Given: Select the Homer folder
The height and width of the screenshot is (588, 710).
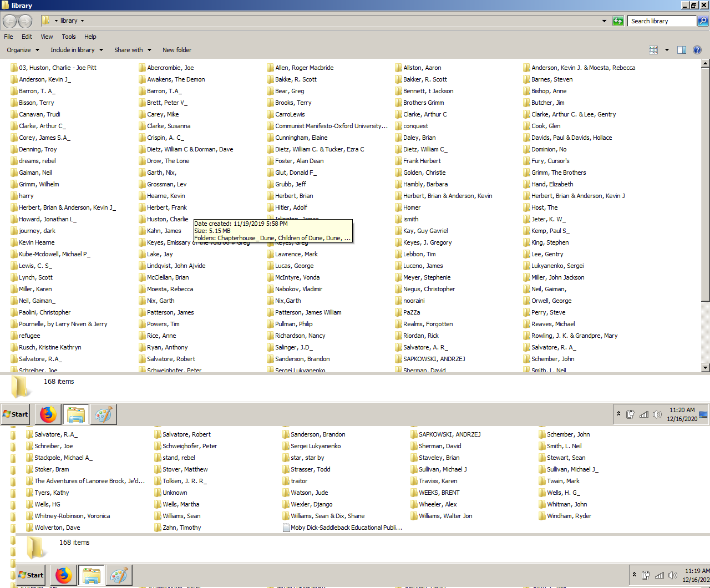Looking at the screenshot, I should pyautogui.click(x=408, y=207).
